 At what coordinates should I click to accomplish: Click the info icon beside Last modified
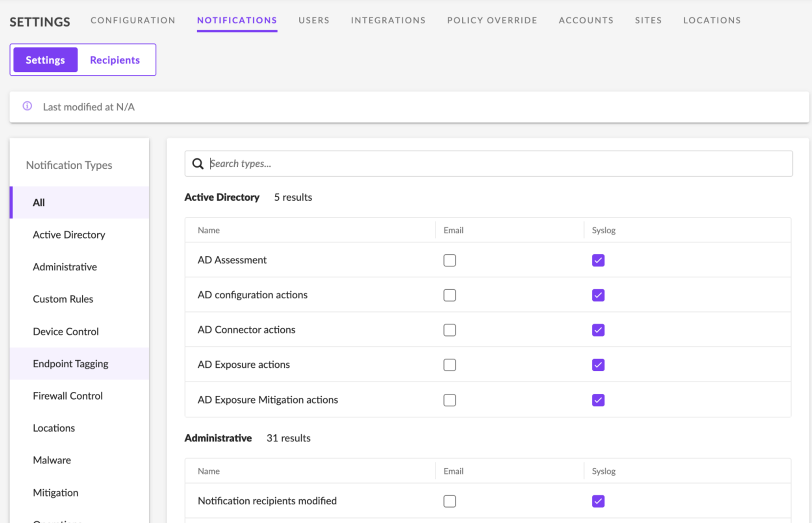27,106
